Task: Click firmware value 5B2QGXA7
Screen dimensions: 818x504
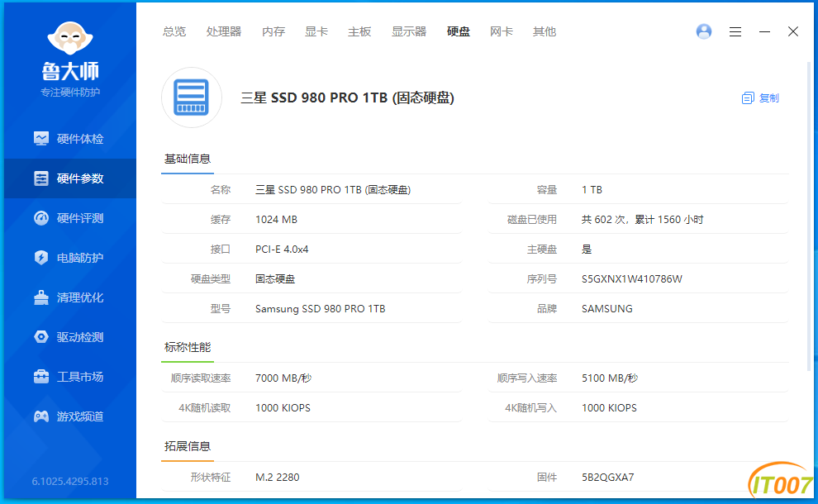Action: click(608, 478)
